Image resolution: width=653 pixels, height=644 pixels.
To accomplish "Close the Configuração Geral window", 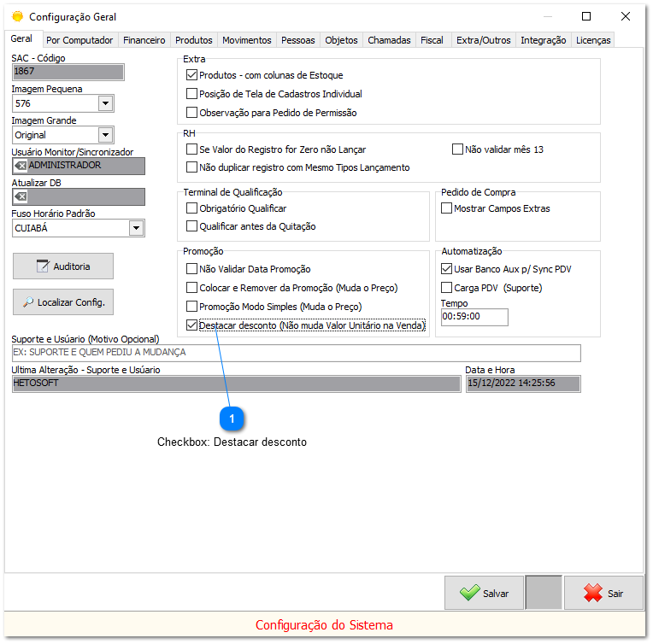I will pos(625,16).
